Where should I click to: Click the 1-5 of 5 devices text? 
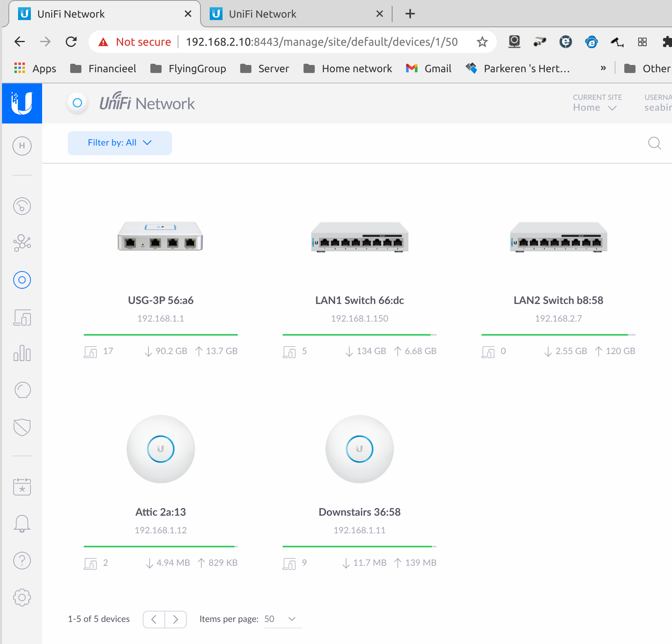tap(99, 619)
